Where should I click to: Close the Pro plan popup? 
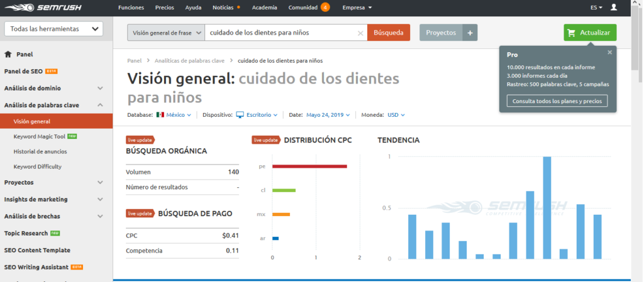point(609,53)
